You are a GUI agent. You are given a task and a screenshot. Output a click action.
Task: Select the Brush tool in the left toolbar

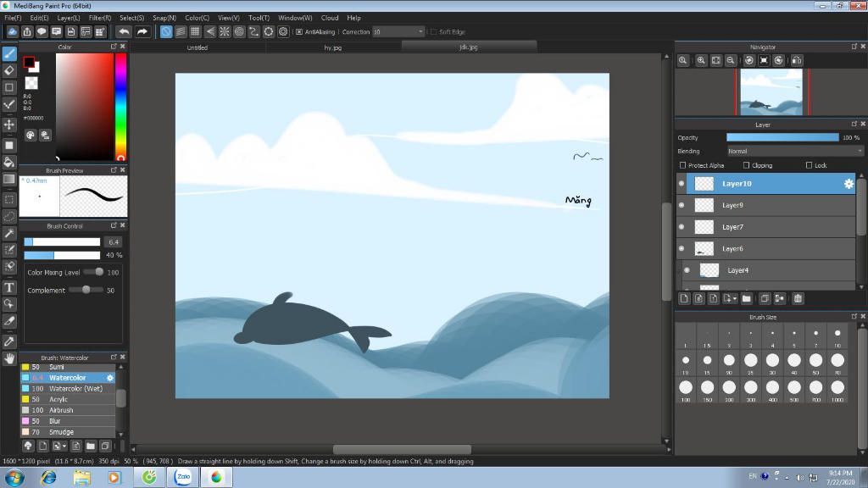pyautogui.click(x=9, y=53)
